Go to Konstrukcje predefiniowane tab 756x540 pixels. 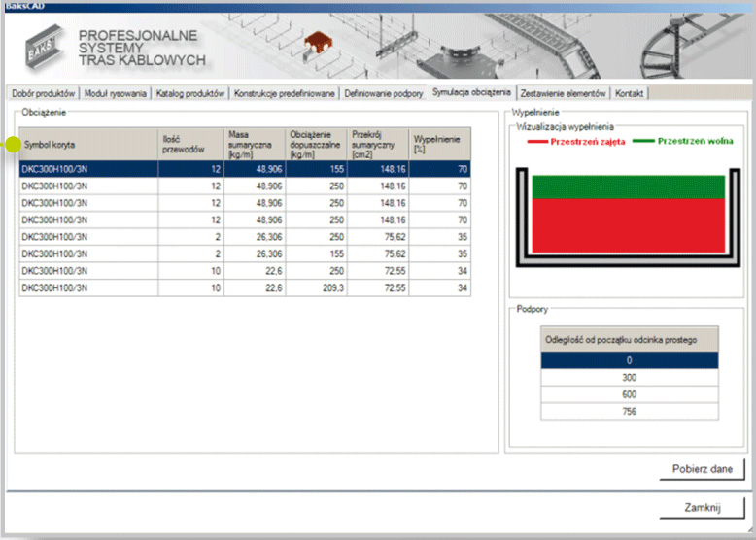coord(285,93)
